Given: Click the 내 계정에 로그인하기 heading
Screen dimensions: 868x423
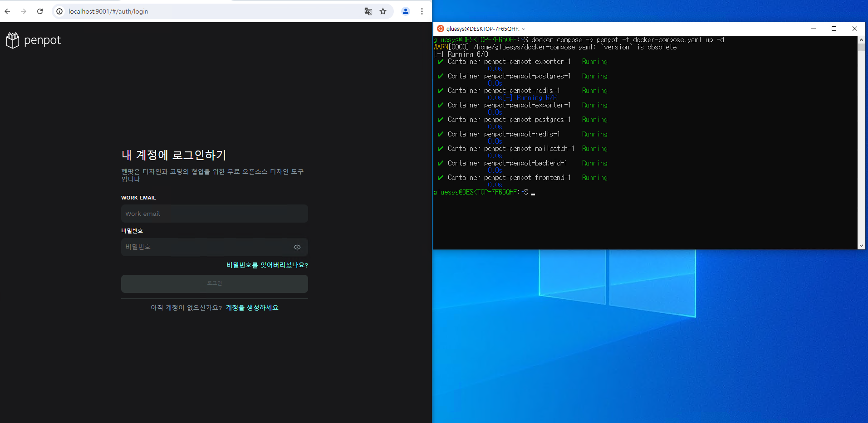Looking at the screenshot, I should tap(174, 155).
